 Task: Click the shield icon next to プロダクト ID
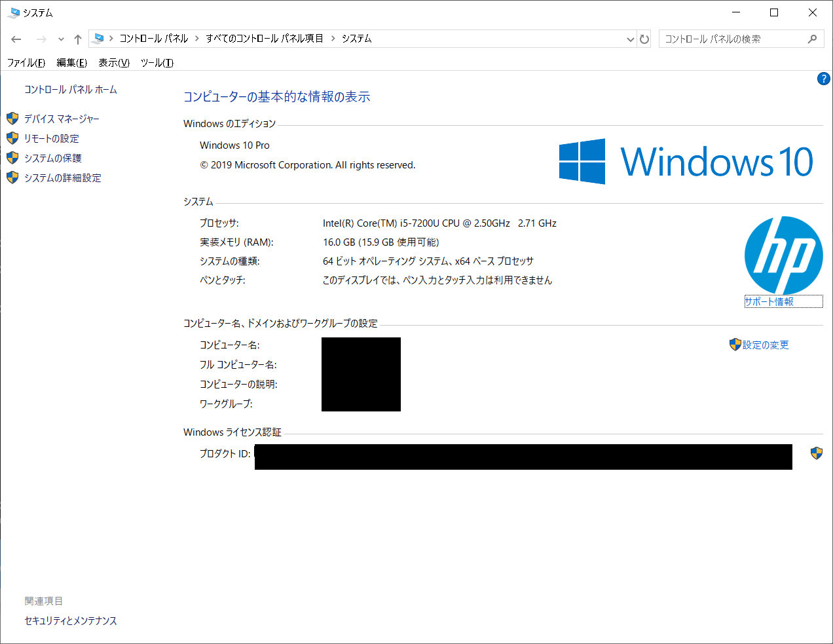[816, 452]
